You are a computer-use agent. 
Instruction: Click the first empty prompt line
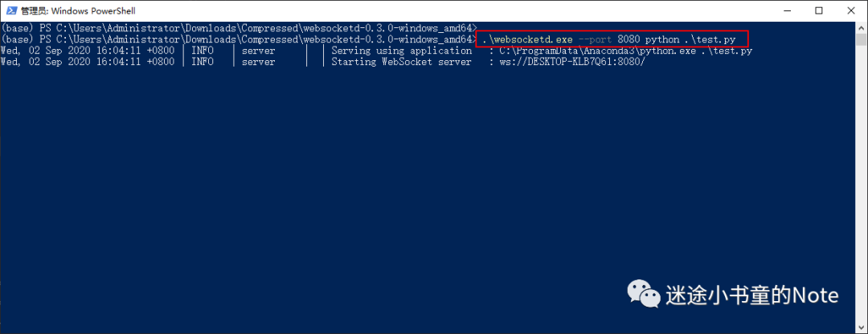click(x=239, y=27)
